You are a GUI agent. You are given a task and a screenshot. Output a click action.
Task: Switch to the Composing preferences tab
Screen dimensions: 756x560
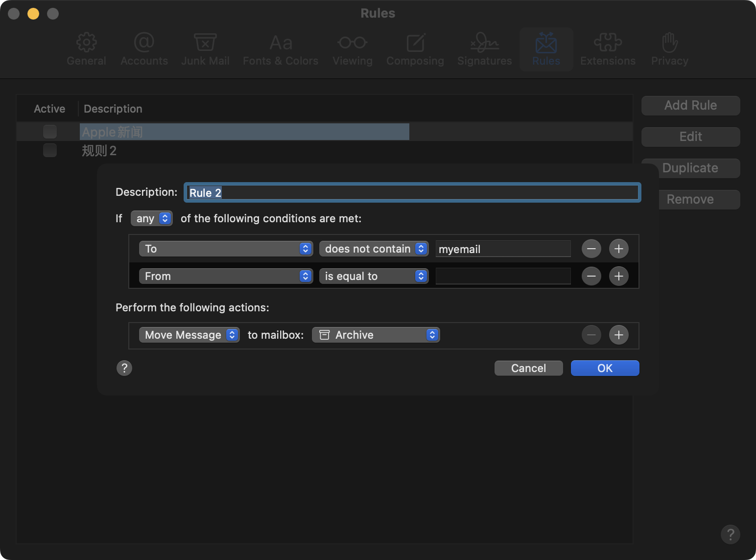415,49
